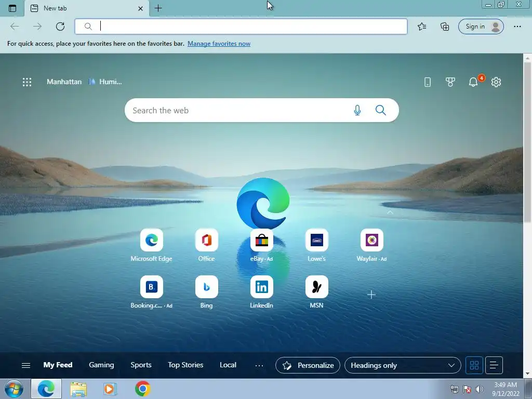The image size is (532, 399).
Task: Click the mobile phone icon
Action: click(428, 82)
